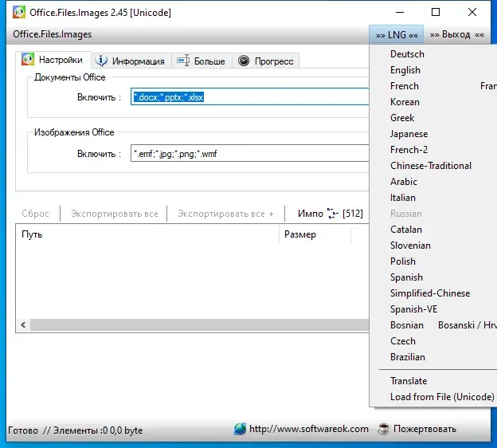Viewport: 497px width, 448px height.
Task: Click the Импо import button
Action: pos(311,214)
